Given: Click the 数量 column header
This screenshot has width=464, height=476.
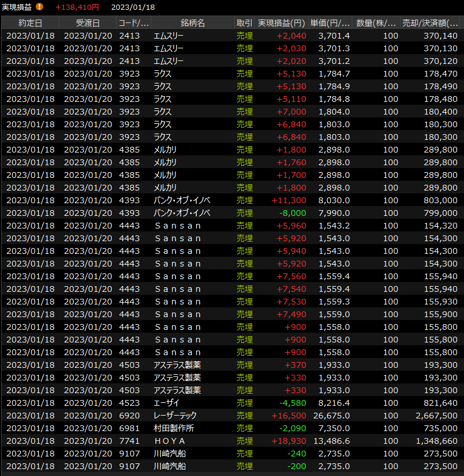Looking at the screenshot, I should click(x=376, y=23).
